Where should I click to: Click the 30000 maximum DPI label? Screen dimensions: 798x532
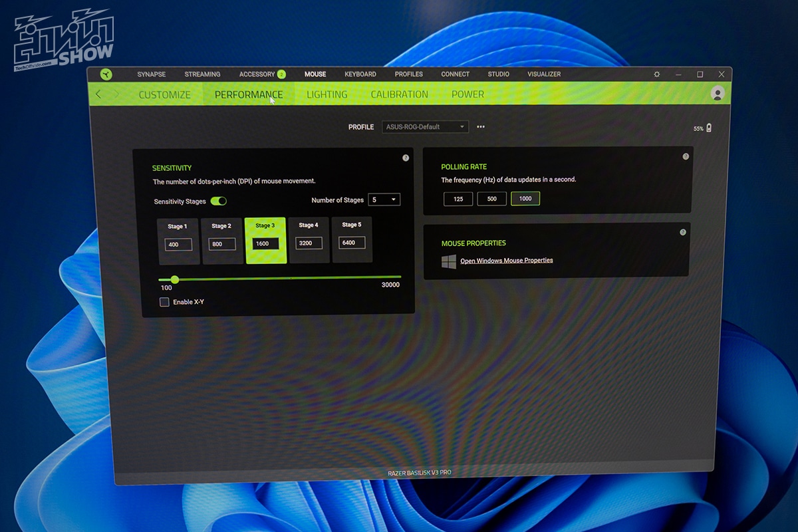tap(390, 285)
